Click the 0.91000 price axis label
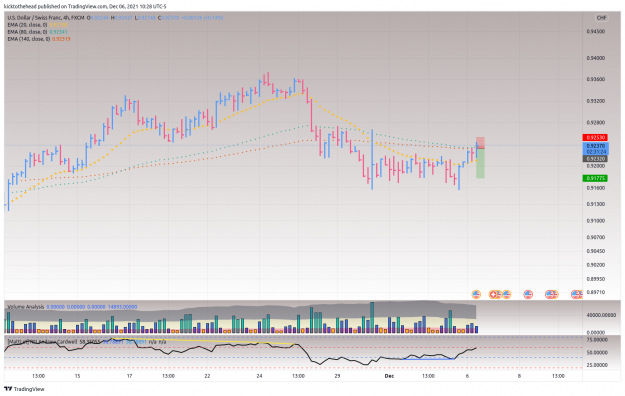The image size is (625, 396). point(596,221)
